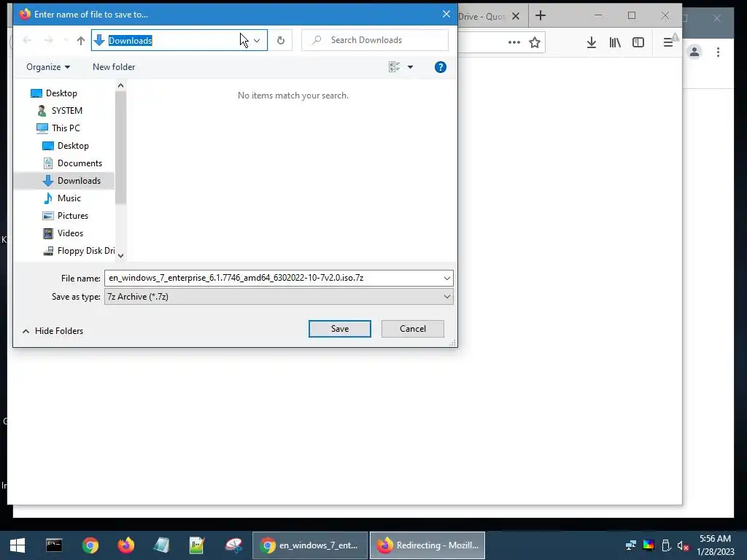Launch Firefox pinned taskbar icon
This screenshot has height=560, width=747.
click(125, 545)
